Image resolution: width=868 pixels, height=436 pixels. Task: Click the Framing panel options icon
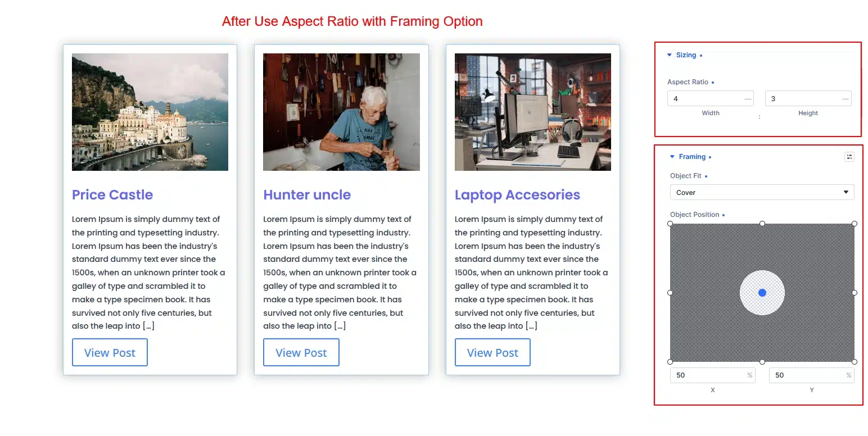(x=849, y=157)
